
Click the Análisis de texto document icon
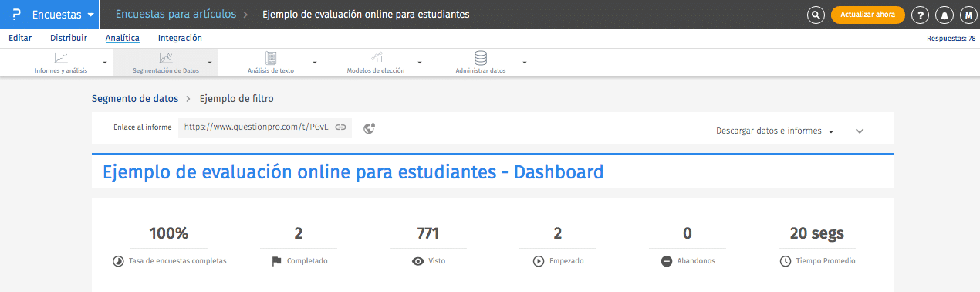click(x=271, y=58)
